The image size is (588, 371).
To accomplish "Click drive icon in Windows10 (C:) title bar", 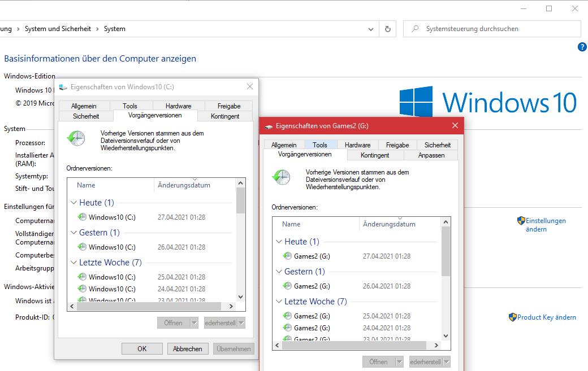I will coord(63,87).
